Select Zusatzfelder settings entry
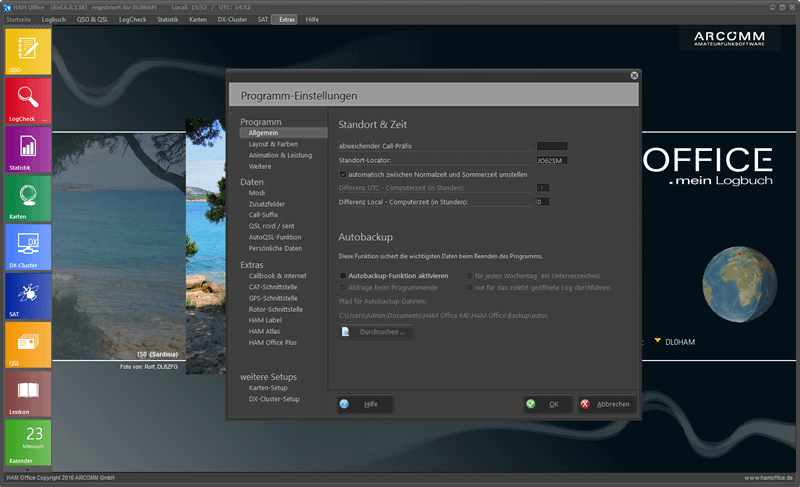 267,204
